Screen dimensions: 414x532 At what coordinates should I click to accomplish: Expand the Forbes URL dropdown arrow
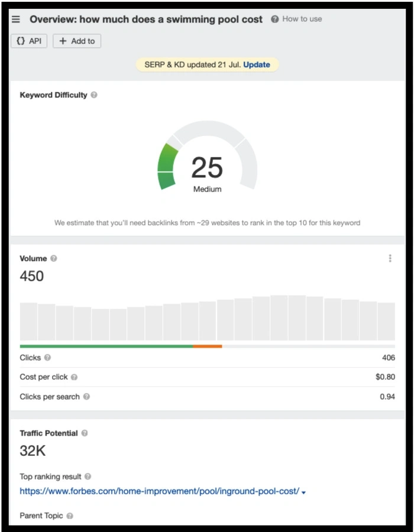coord(303,492)
